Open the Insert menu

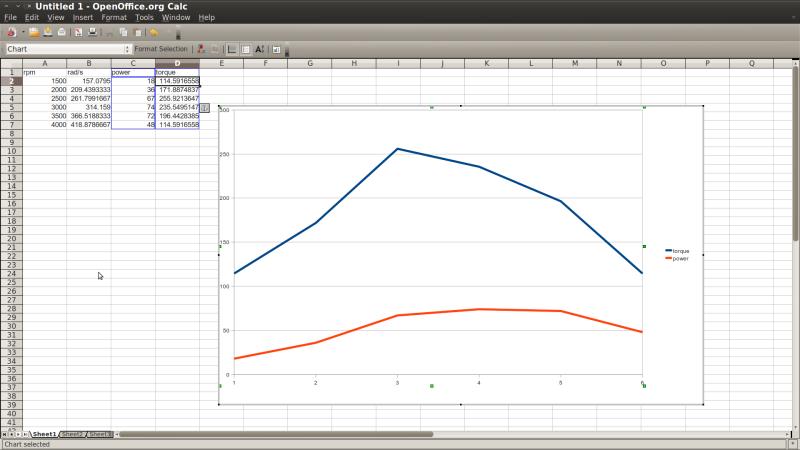pyautogui.click(x=83, y=17)
